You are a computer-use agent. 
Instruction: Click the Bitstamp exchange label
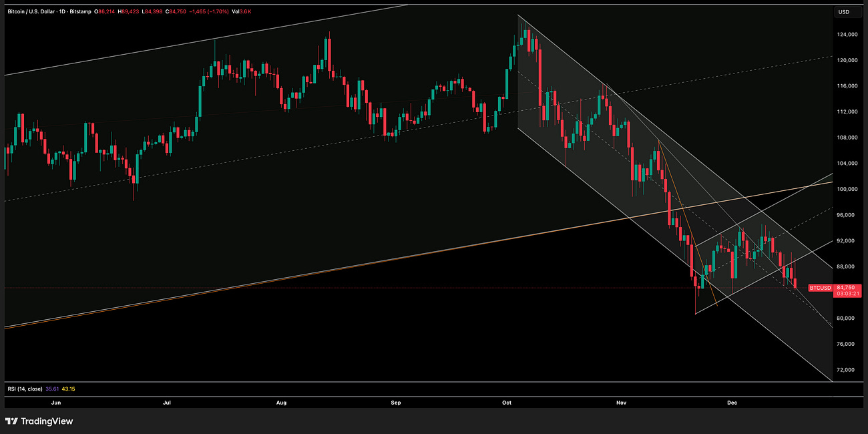81,11
